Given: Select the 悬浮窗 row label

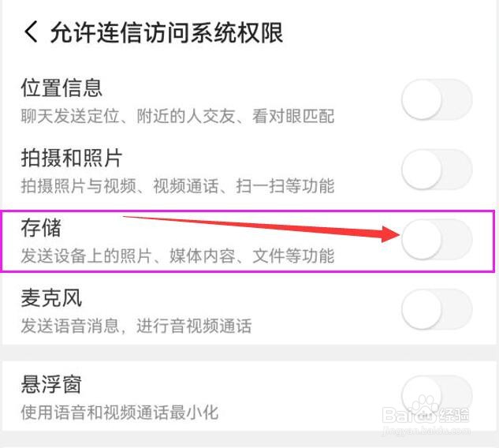Looking at the screenshot, I should (x=51, y=384).
